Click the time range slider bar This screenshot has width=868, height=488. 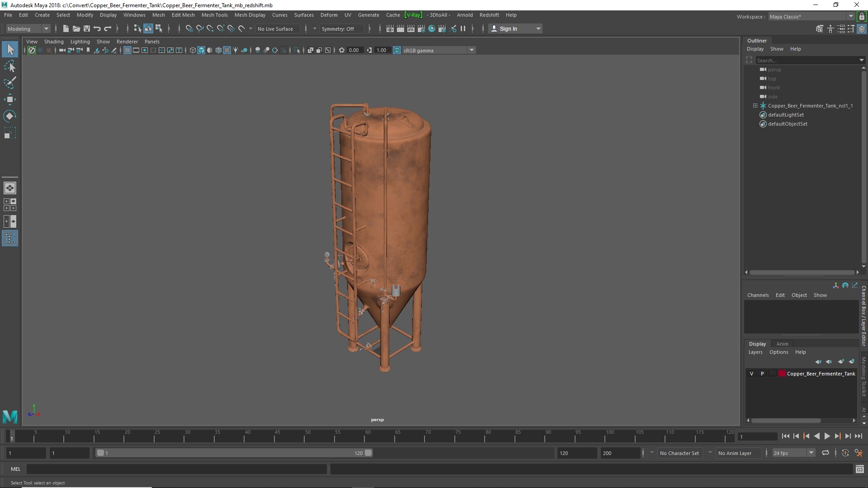coord(234,453)
